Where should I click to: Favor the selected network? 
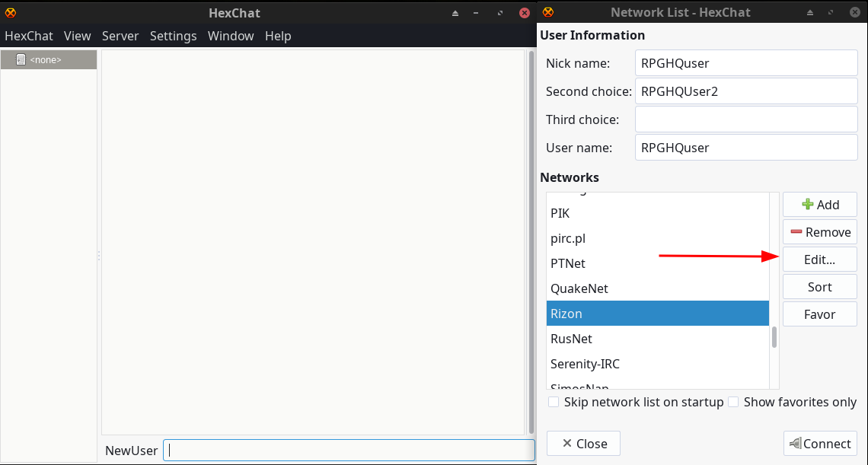tap(820, 314)
